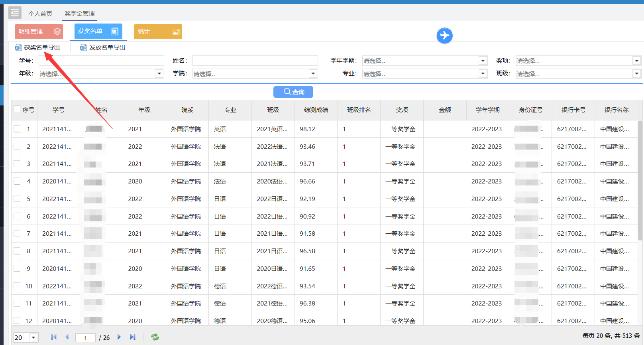This screenshot has width=644, height=345.
Task: Go to the next page arrow
Action: click(x=119, y=337)
